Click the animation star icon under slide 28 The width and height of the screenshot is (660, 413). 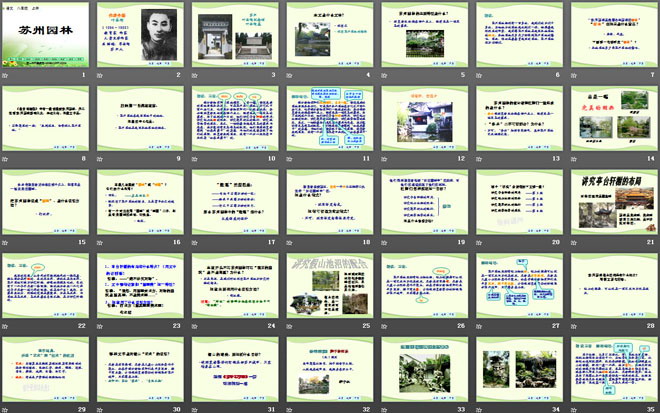click(x=573, y=326)
